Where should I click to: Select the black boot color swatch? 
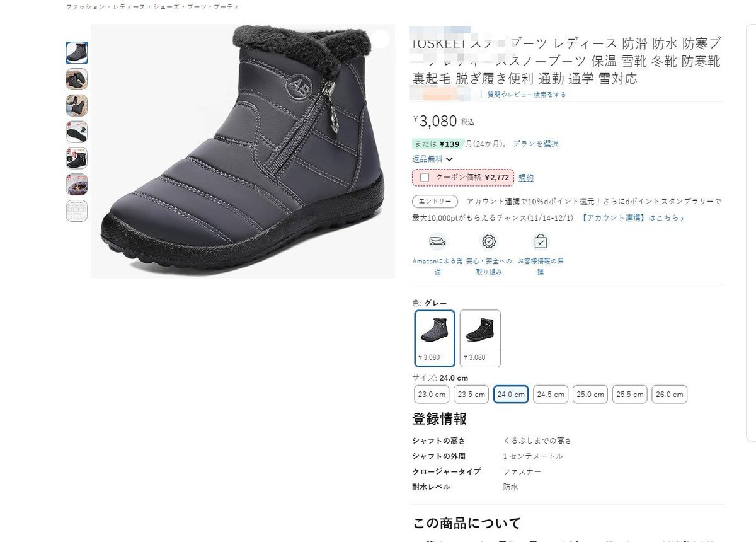480,338
